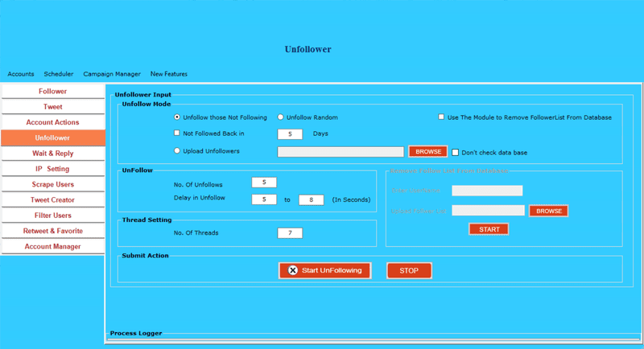Open the Retweet & Favorite module
This screenshot has height=349, width=644.
(x=53, y=231)
